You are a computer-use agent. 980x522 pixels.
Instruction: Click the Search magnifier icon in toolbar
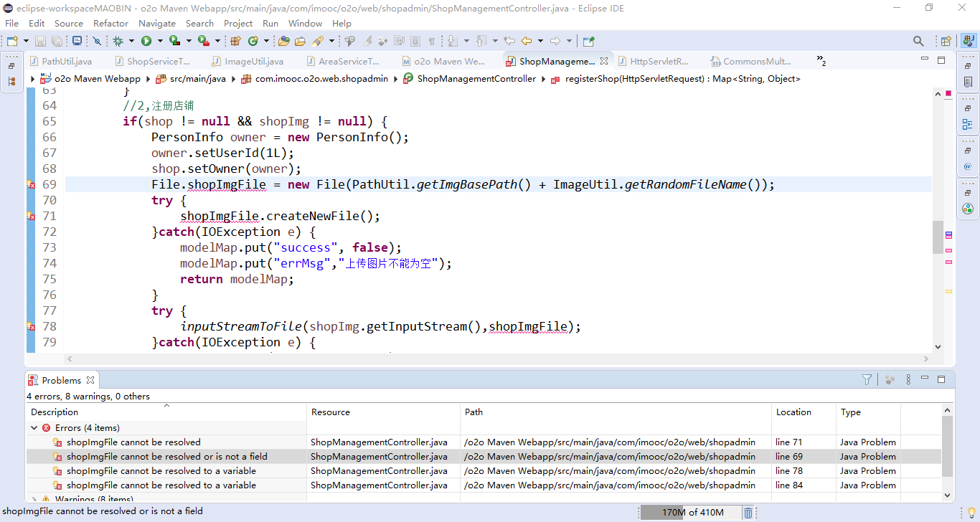[918, 41]
